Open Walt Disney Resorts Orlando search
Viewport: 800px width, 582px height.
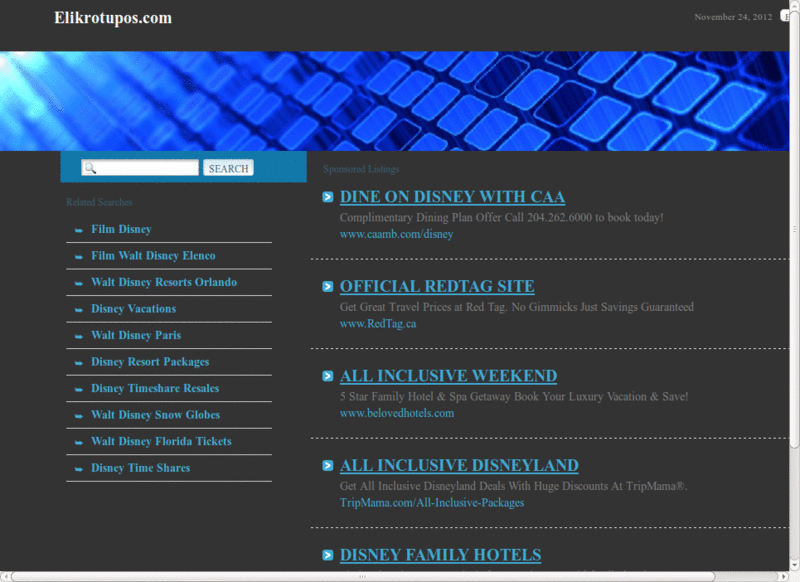click(x=164, y=282)
